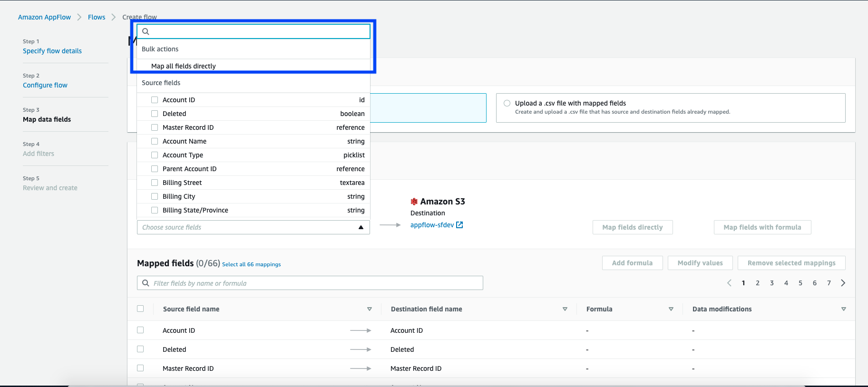Screen dimensions: 868x387
Task: Click Destination field name column header
Action: 427,309
